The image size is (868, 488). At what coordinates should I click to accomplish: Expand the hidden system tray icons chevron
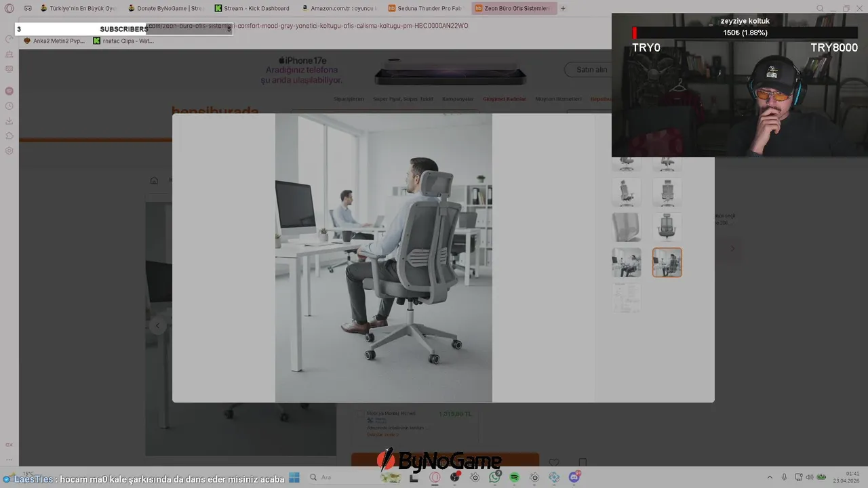(769, 477)
